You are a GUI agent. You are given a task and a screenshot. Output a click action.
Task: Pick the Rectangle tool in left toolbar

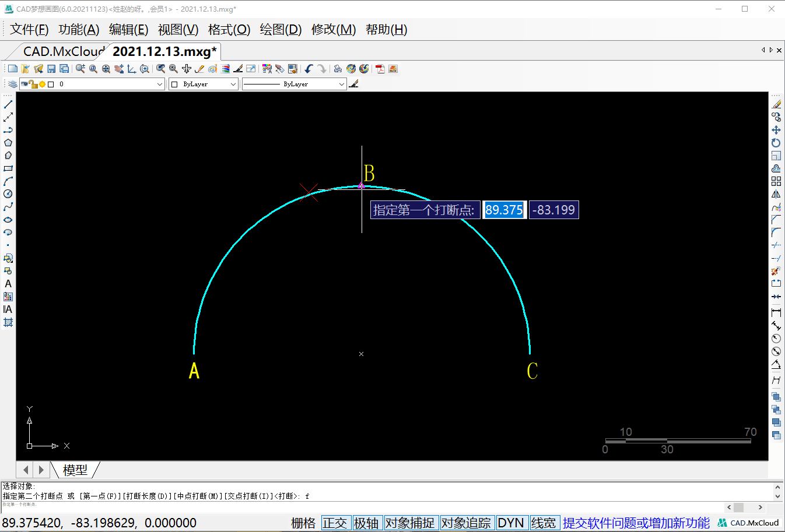(x=8, y=168)
